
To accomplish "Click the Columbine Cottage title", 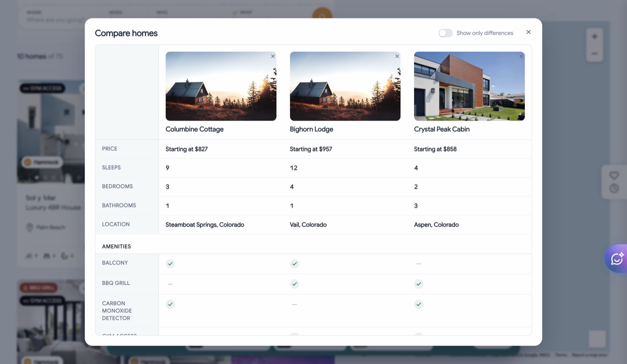I will 195,129.
